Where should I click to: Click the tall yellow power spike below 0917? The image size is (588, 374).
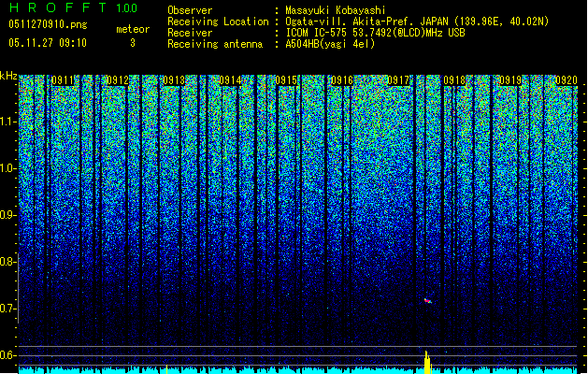pos(427,363)
